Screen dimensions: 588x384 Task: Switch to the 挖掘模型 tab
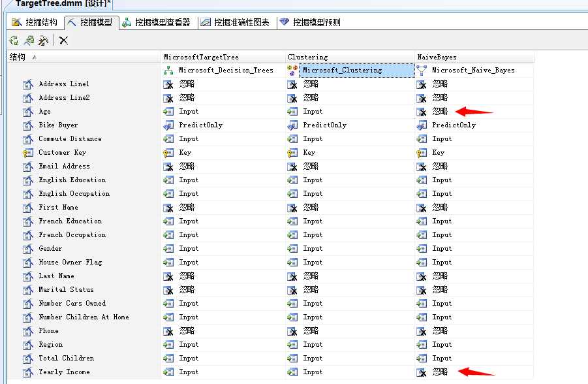pyautogui.click(x=91, y=22)
